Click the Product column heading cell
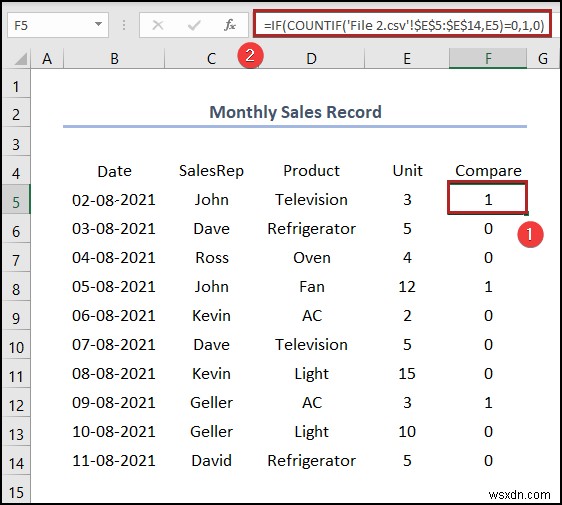The width and height of the screenshot is (562, 505). (x=311, y=171)
